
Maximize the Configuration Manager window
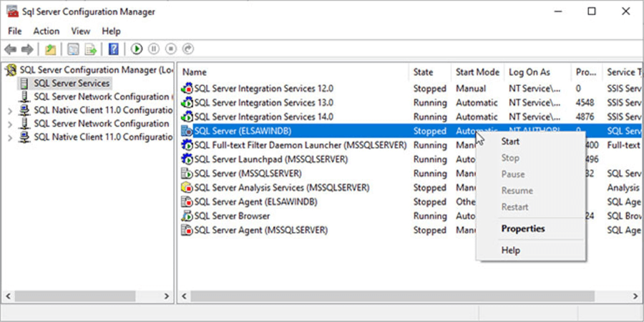(592, 11)
